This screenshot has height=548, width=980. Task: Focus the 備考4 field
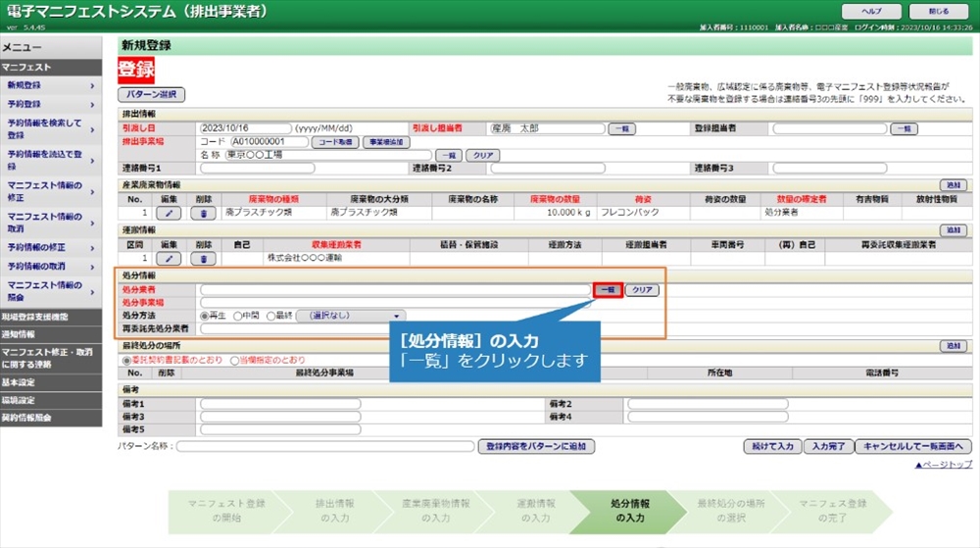[x=708, y=417]
